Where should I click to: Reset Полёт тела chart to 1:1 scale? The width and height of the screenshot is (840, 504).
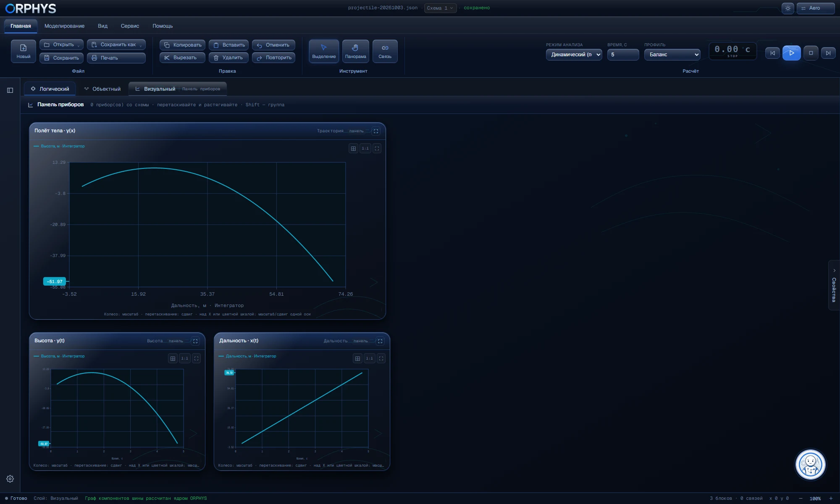365,148
